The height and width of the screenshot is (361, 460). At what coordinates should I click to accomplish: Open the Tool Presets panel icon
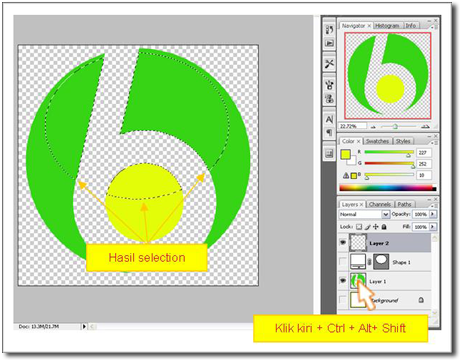coord(329,63)
